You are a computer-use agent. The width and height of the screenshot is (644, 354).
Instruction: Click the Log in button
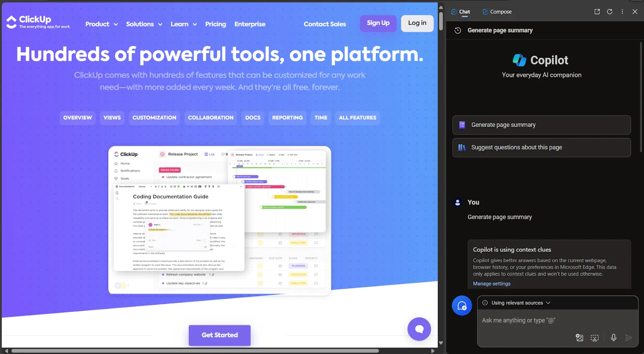(x=417, y=23)
